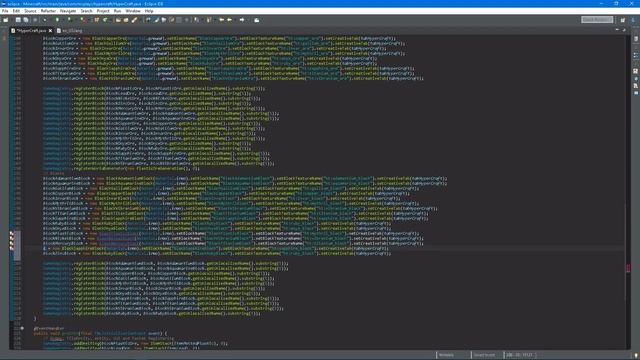This screenshot has width=640, height=360.
Task: Click the red error mark in overview ruler
Action: [628, 268]
